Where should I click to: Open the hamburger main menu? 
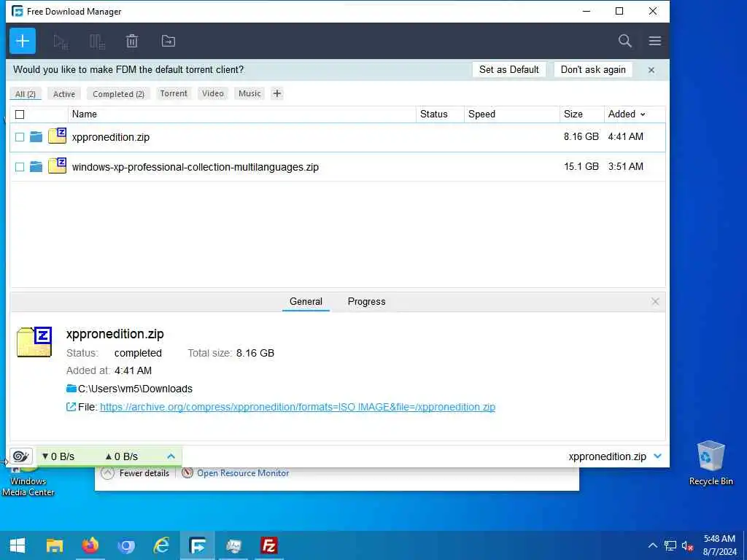[x=654, y=41]
